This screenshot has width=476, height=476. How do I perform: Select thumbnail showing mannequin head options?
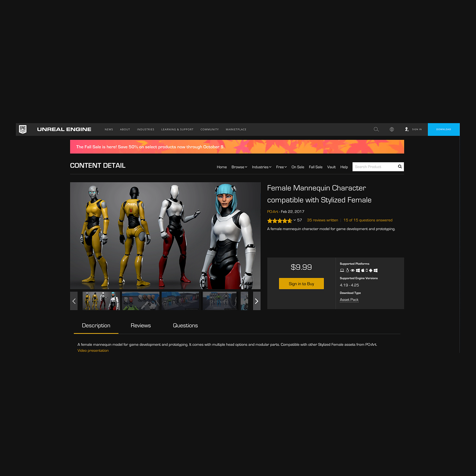[141, 301]
